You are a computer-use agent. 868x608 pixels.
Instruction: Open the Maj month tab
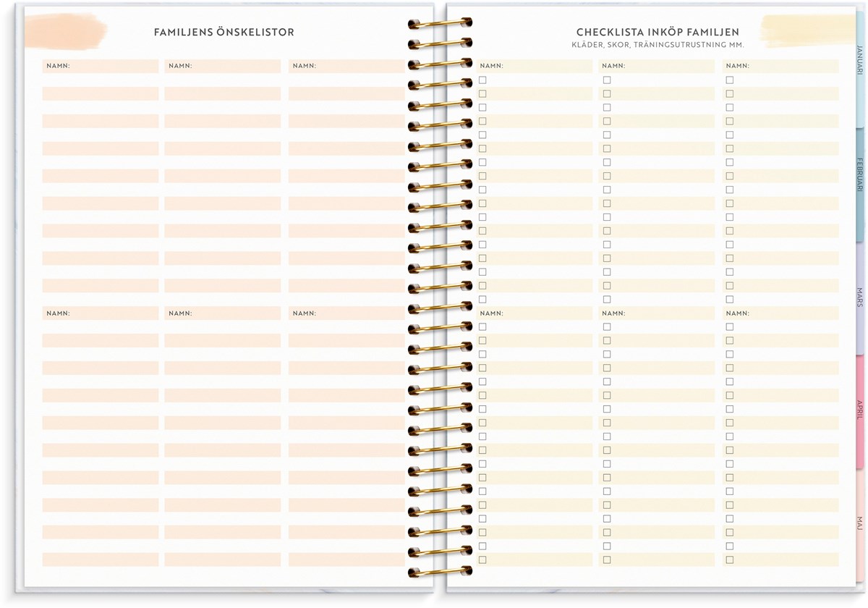tap(859, 523)
